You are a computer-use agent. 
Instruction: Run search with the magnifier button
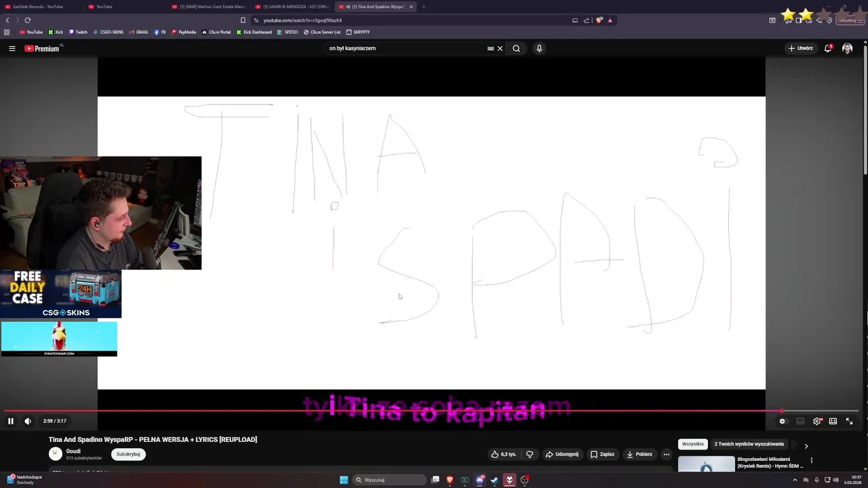coord(516,48)
